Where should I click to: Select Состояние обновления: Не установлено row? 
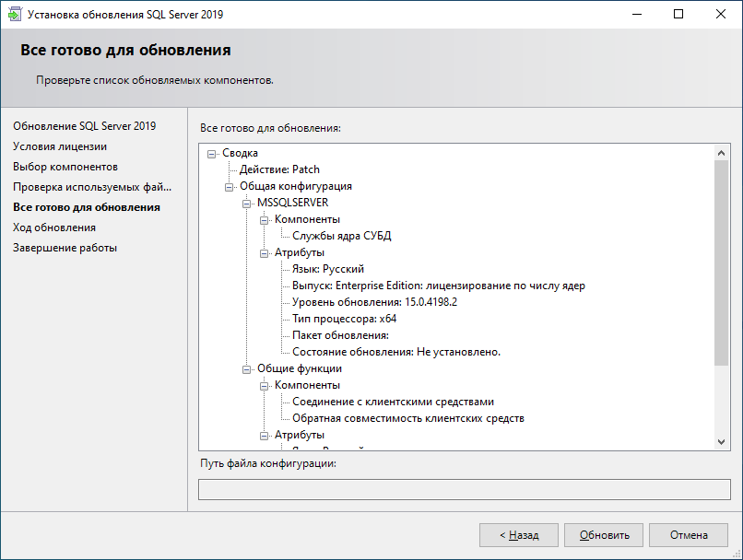(x=396, y=352)
